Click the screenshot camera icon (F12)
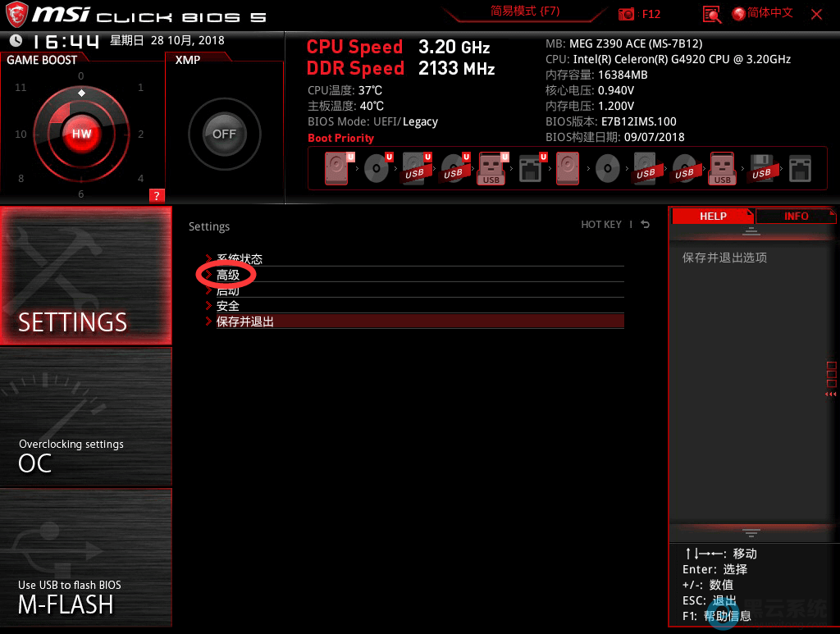The height and width of the screenshot is (634, 840). (x=627, y=14)
